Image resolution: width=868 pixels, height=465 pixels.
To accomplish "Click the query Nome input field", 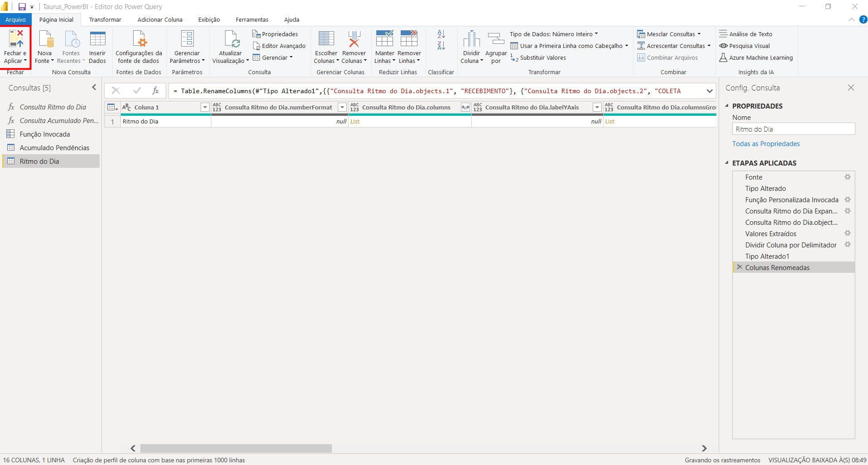I will click(x=794, y=129).
